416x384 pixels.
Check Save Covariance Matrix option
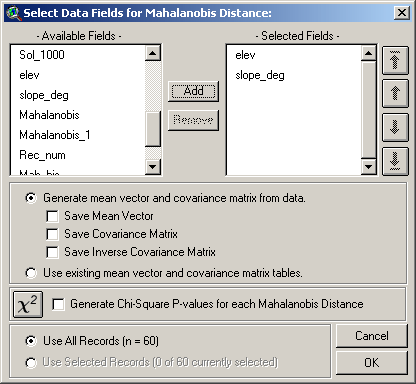pyautogui.click(x=52, y=234)
